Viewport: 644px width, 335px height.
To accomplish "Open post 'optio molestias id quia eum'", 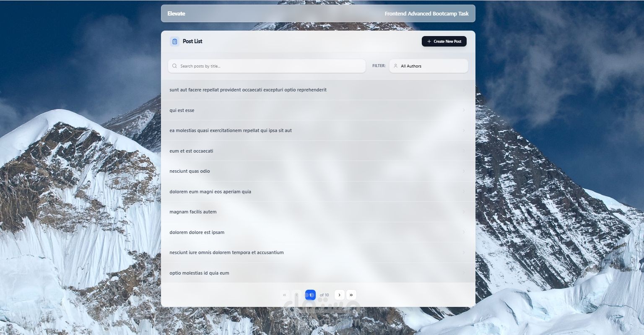I will pyautogui.click(x=318, y=273).
